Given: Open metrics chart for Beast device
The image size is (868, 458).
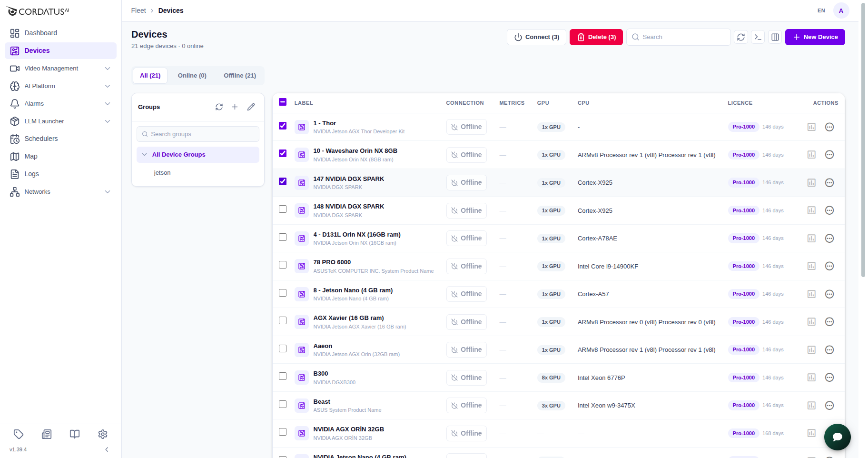Looking at the screenshot, I should pos(812,406).
